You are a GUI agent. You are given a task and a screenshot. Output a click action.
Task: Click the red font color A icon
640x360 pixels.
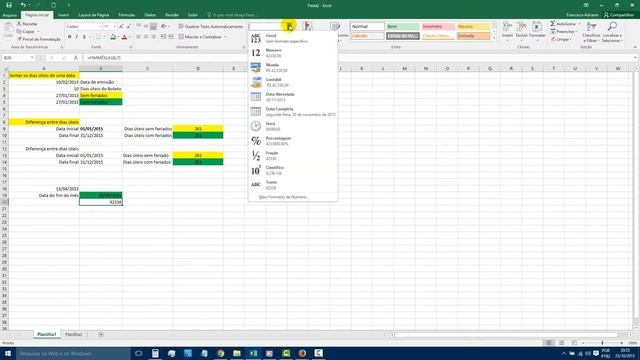point(124,37)
